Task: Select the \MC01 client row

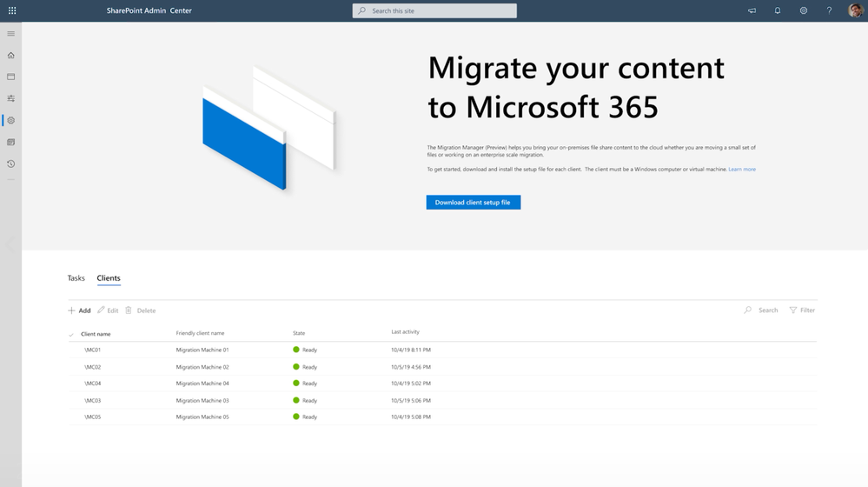Action: coord(442,350)
